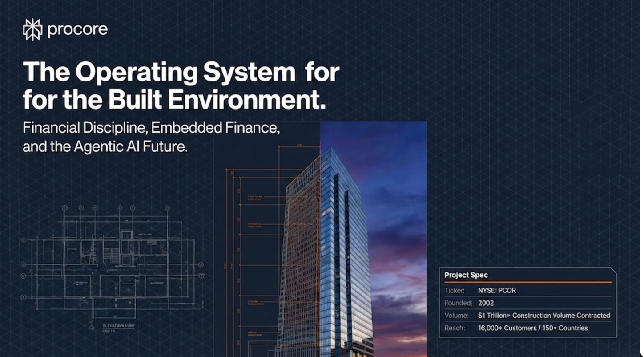
Task: Click the Procore hexagon logo icon
Action: click(32, 30)
